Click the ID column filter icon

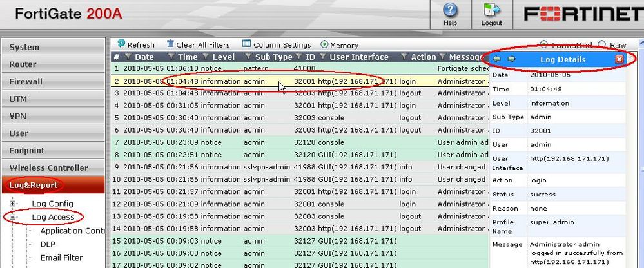click(x=299, y=57)
